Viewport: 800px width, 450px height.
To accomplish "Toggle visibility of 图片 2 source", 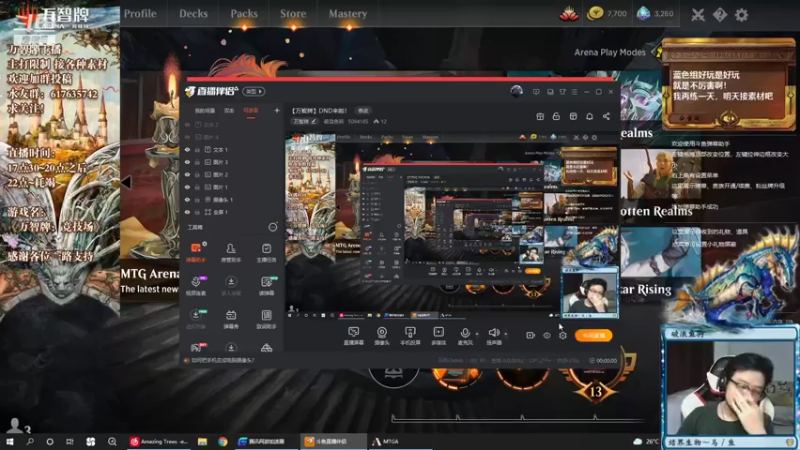I will pos(187,175).
